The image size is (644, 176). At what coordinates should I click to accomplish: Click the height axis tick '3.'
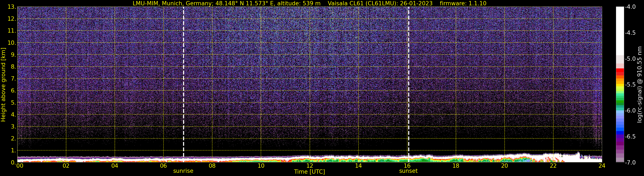coord(13,126)
